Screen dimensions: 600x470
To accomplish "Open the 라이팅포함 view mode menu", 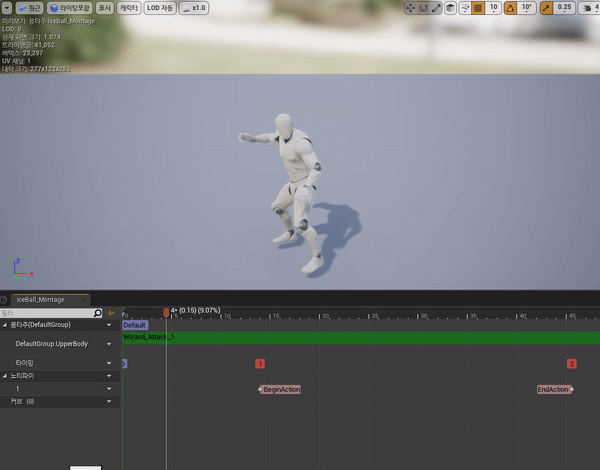I will [x=70, y=8].
